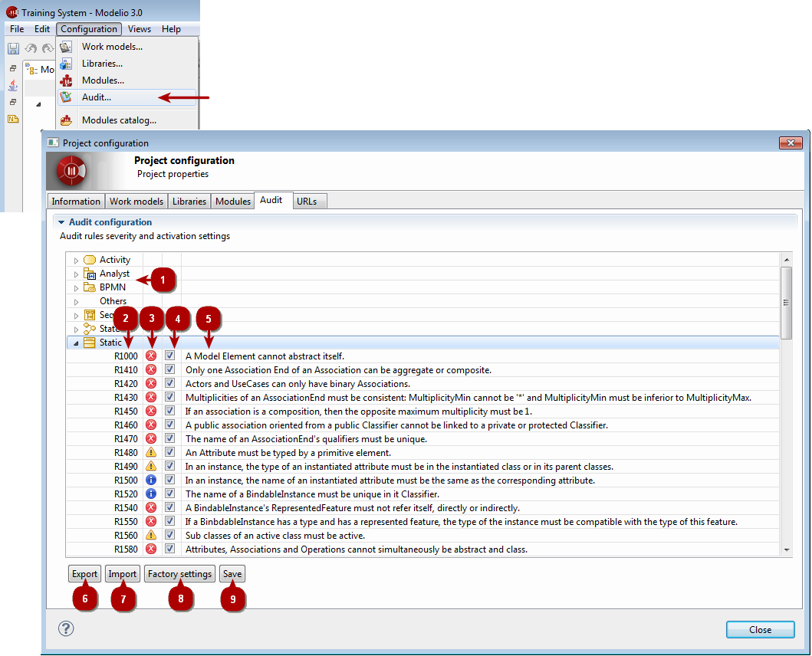Expand the BPMN tree node
Viewport: 812px width, 656px height.
point(76,288)
